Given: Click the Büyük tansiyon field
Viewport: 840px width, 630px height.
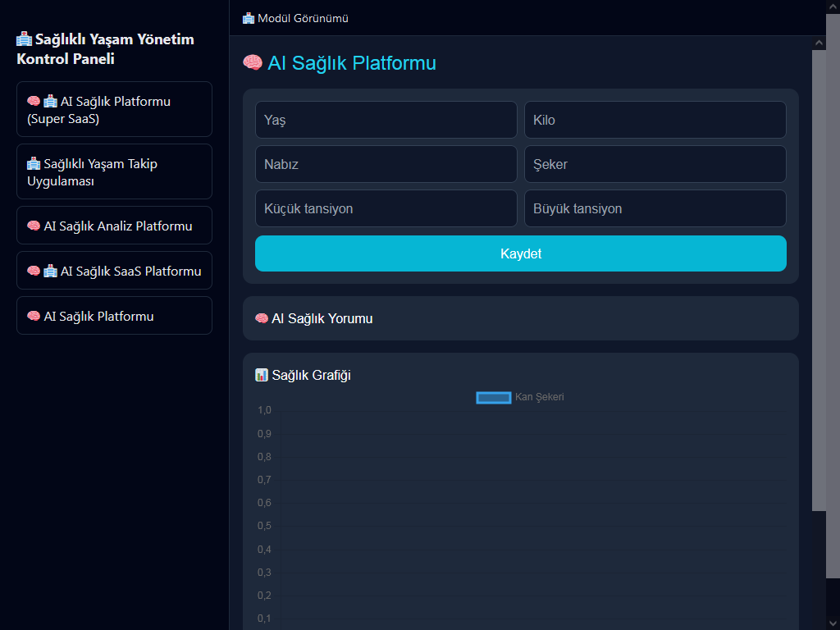Looking at the screenshot, I should coord(655,208).
